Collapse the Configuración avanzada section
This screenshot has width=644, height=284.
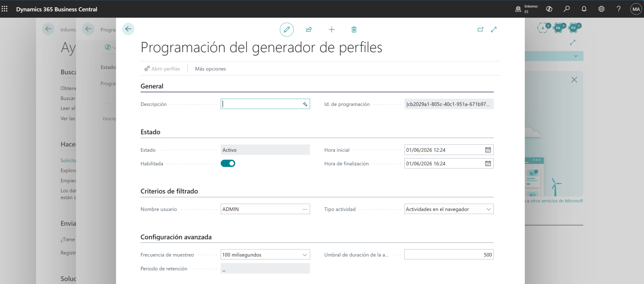176,237
